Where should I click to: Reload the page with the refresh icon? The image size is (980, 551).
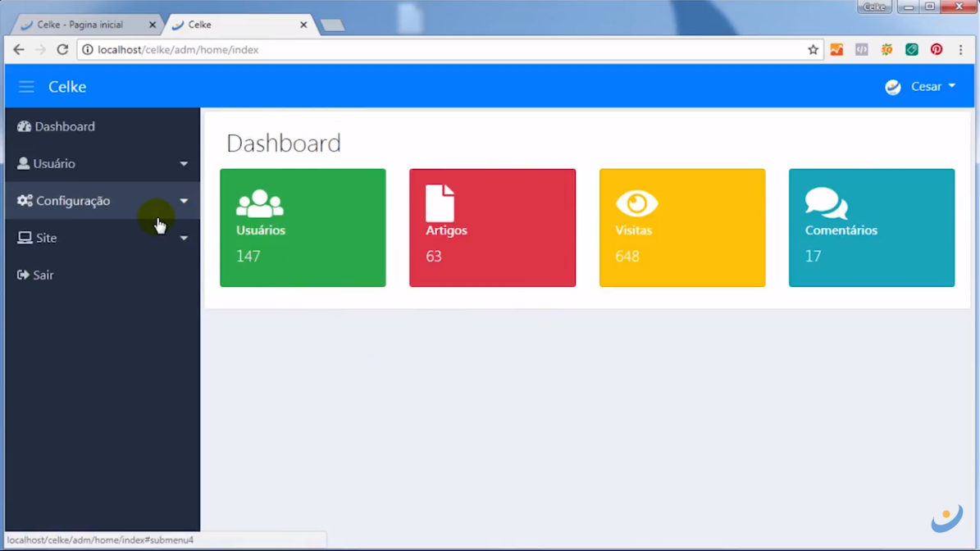click(x=62, y=50)
